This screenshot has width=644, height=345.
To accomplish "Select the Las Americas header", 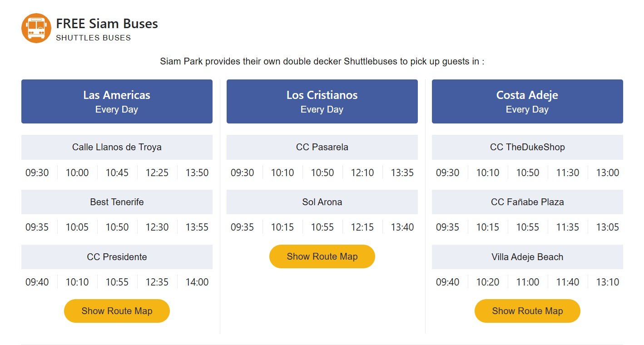I will click(116, 101).
